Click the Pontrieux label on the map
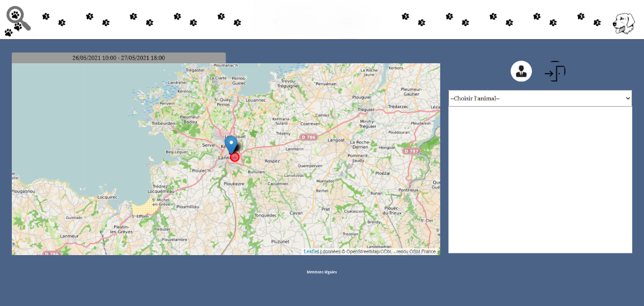Image resolution: width=644 pixels, height=306 pixels. click(x=408, y=190)
